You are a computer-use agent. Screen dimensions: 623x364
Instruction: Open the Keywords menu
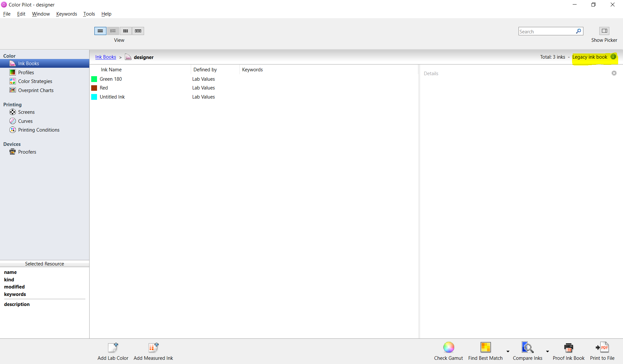coord(67,14)
